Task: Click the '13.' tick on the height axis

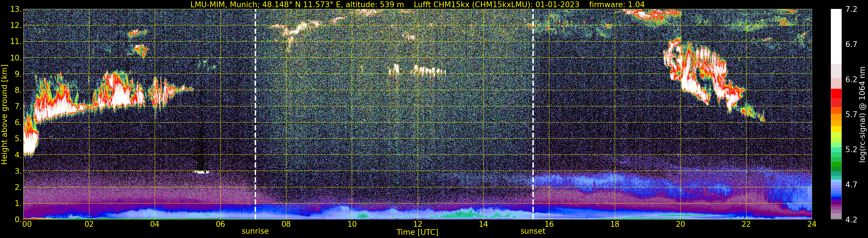Action: click(16, 10)
